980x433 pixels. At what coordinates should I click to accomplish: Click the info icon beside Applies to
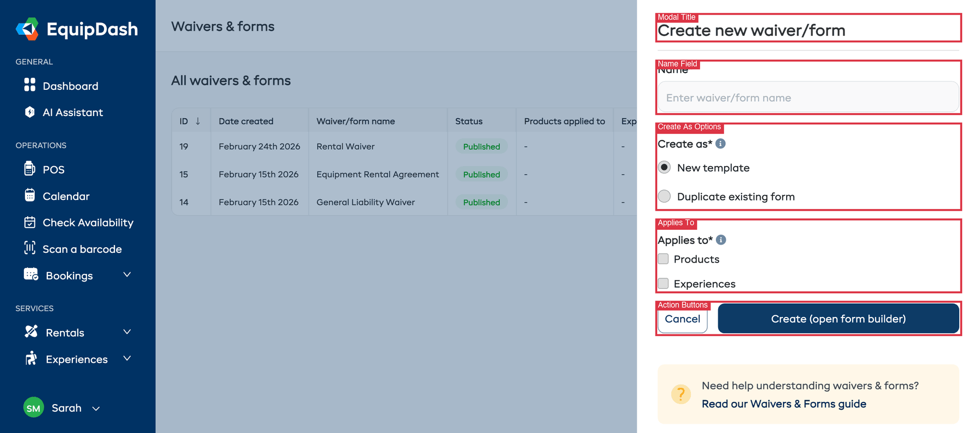coord(721,240)
